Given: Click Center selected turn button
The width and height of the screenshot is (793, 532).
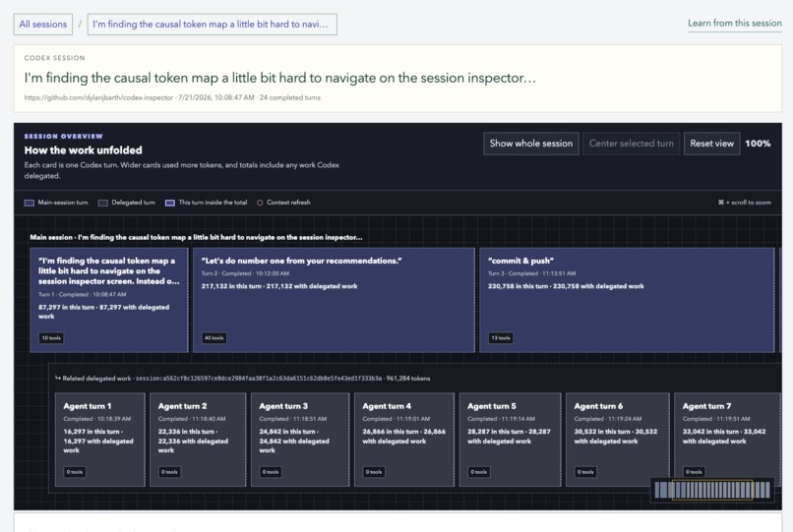Looking at the screenshot, I should coord(632,144).
